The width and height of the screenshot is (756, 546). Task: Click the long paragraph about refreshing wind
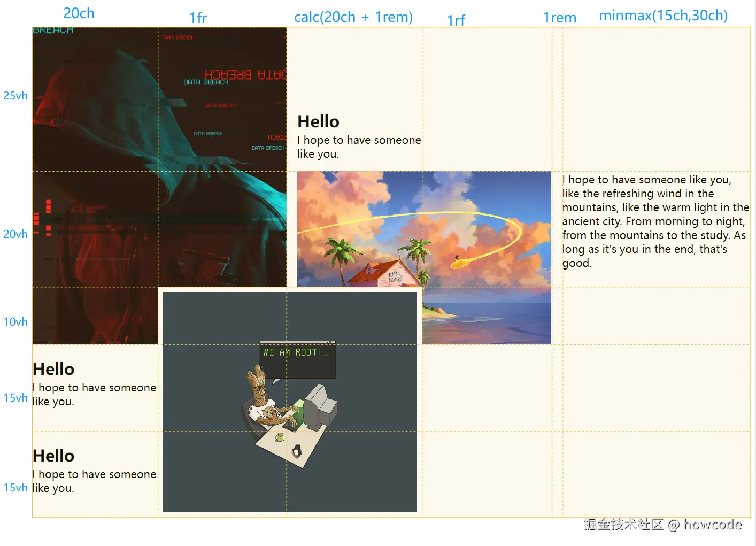(x=655, y=221)
